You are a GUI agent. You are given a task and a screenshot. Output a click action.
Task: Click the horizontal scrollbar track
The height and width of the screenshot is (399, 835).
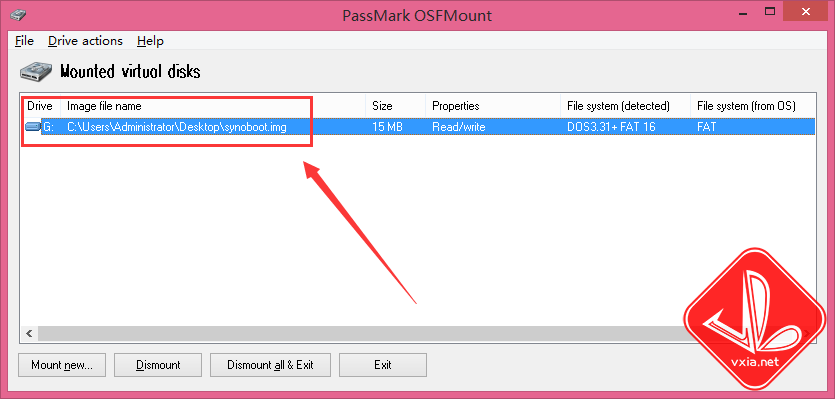[x=362, y=333]
